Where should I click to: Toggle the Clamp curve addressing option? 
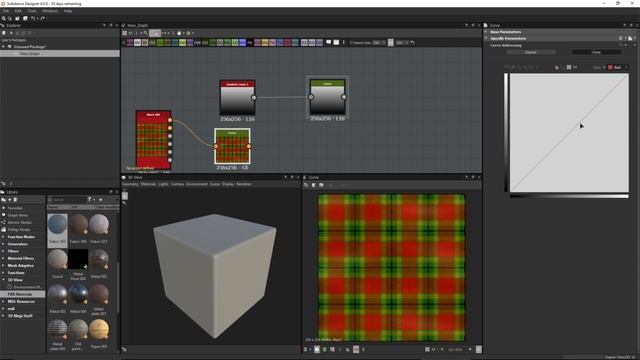point(596,52)
